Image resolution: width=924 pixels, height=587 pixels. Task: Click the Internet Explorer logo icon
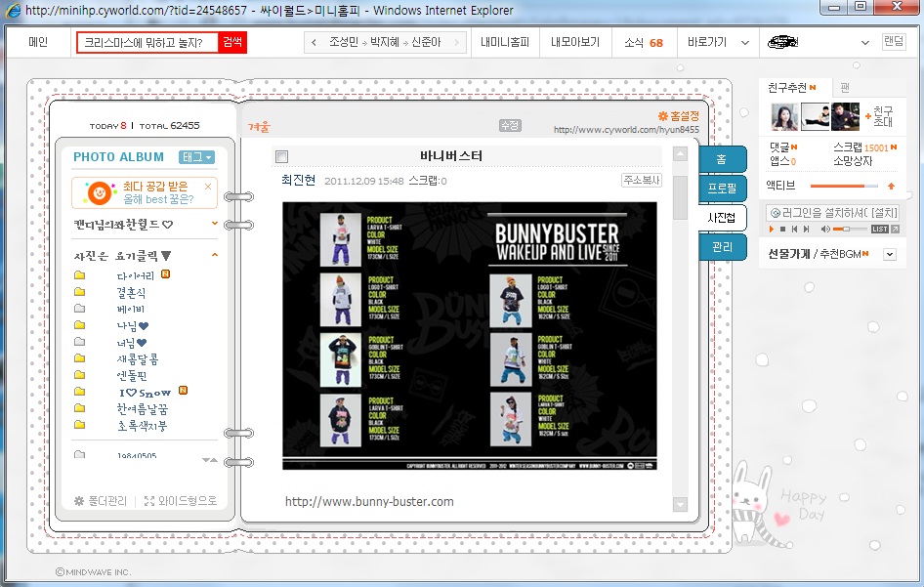click(13, 10)
